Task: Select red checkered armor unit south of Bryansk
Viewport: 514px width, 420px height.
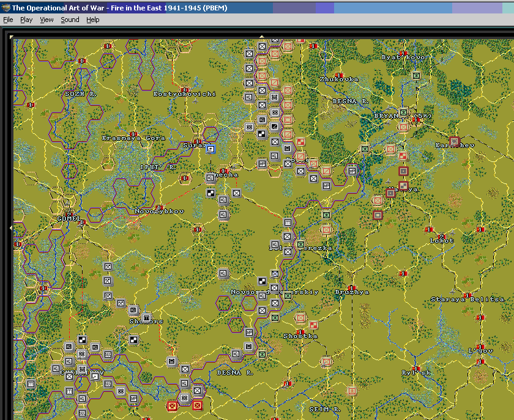Action: pos(403,156)
